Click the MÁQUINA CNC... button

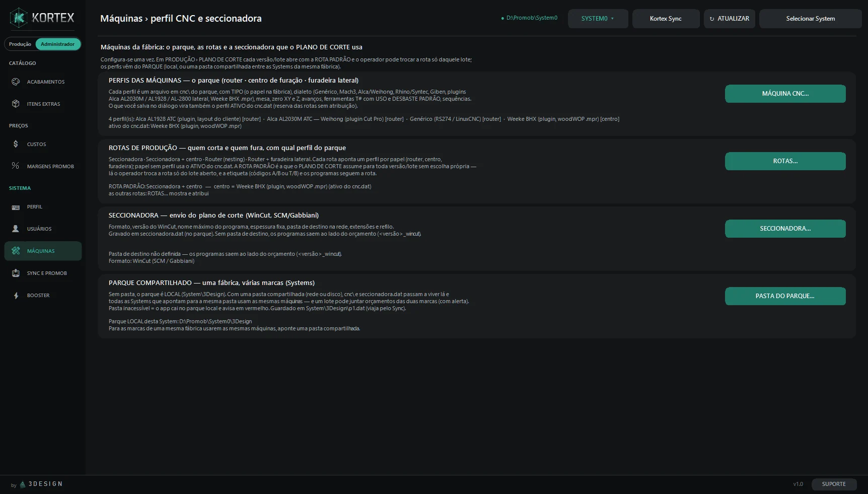click(x=785, y=94)
